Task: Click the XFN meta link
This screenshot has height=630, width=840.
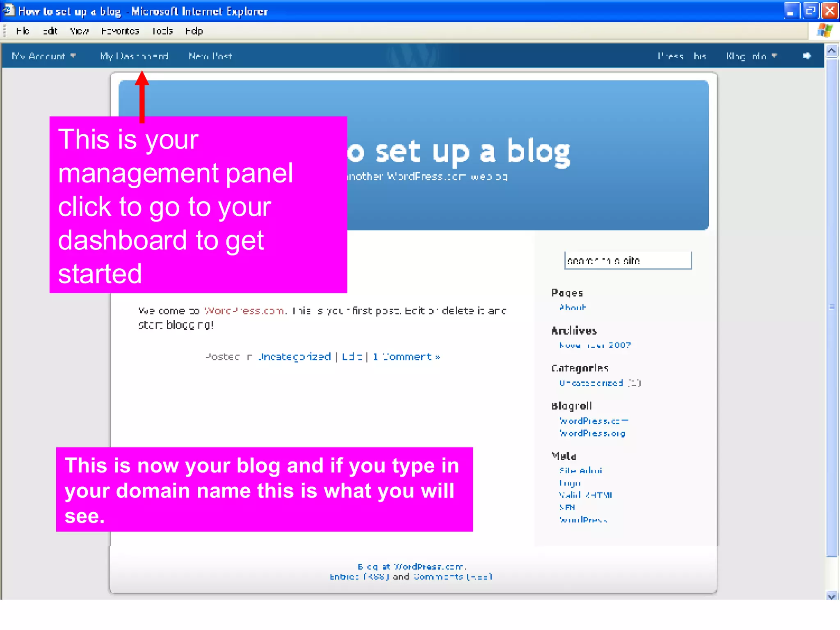Action: tap(567, 507)
